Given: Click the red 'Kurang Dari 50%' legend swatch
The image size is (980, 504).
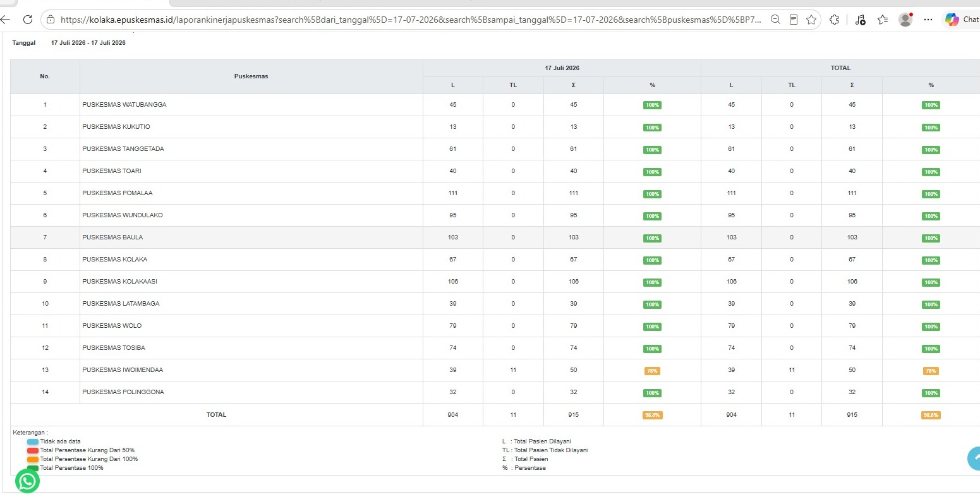Looking at the screenshot, I should click(33, 450).
